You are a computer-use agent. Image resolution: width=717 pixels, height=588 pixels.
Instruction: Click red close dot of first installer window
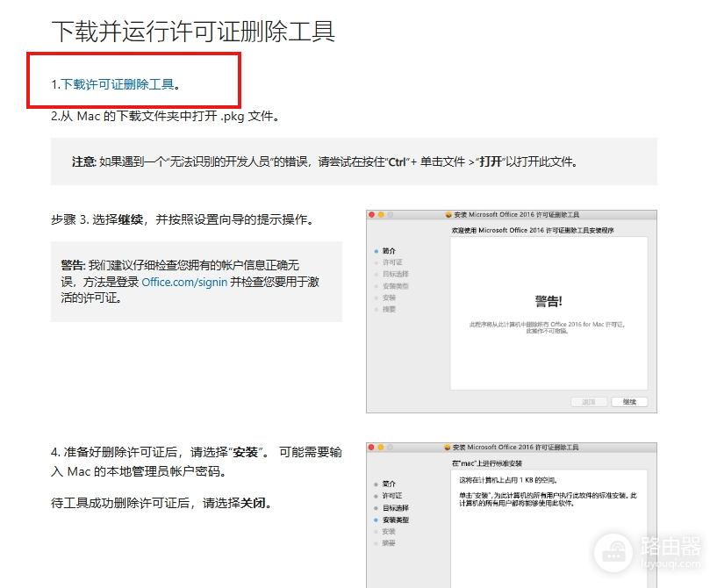(x=372, y=214)
